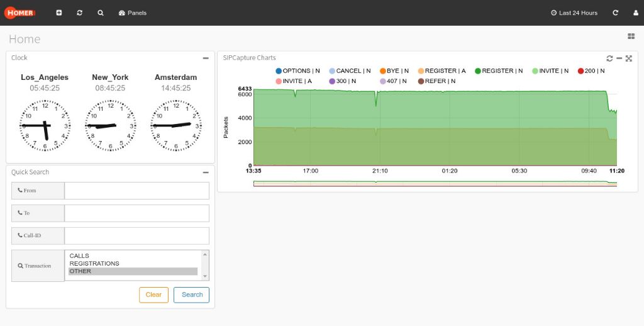Viewport: 644px width, 326px height.
Task: Select REGISTRATIONS in the Transaction list
Action: (94, 264)
